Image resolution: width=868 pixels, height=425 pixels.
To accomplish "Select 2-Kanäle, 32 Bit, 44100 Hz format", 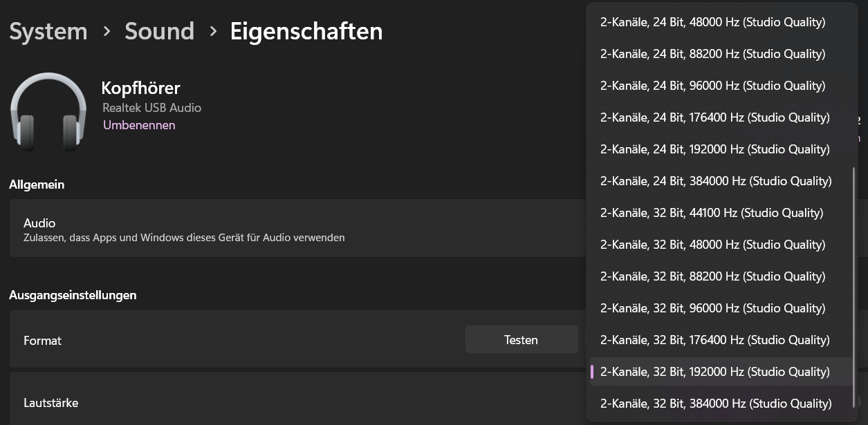I will (x=712, y=213).
